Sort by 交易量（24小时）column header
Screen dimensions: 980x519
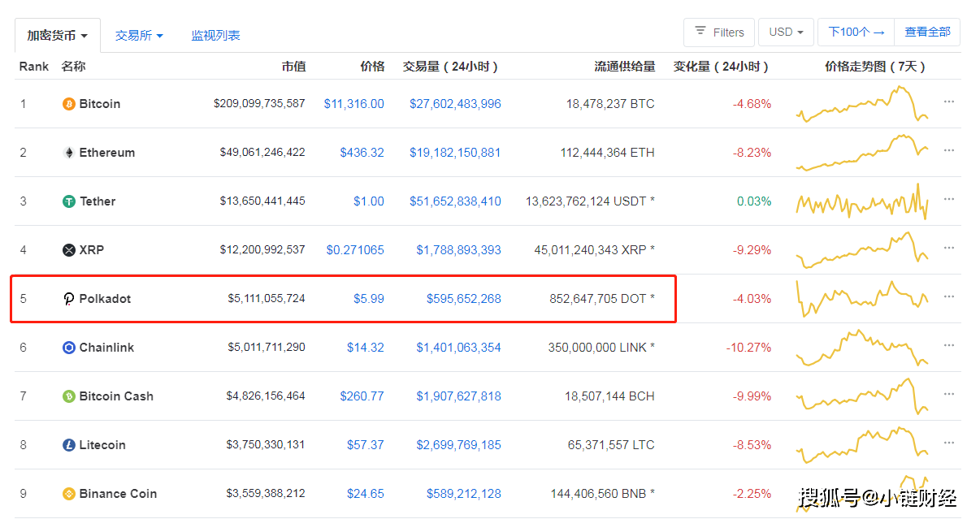click(451, 67)
